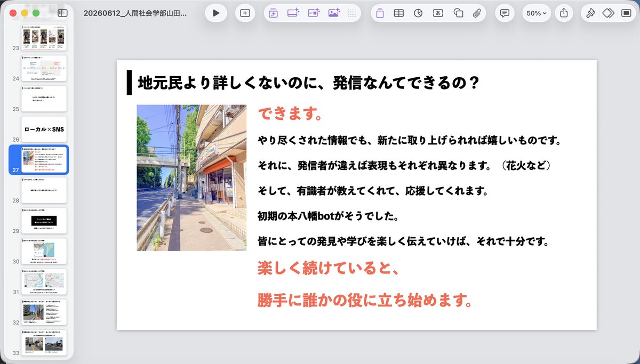
Task: Select slide 32 thumbnail
Action: click(44, 312)
